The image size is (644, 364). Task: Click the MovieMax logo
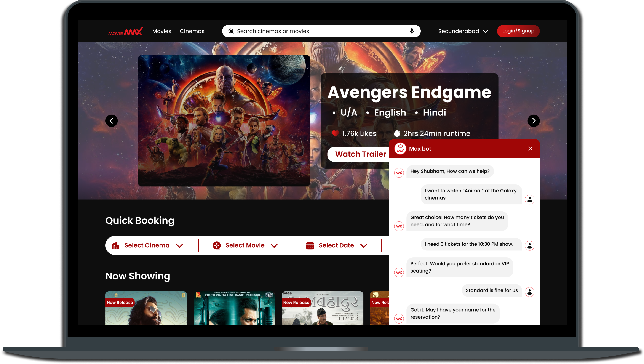126,31
